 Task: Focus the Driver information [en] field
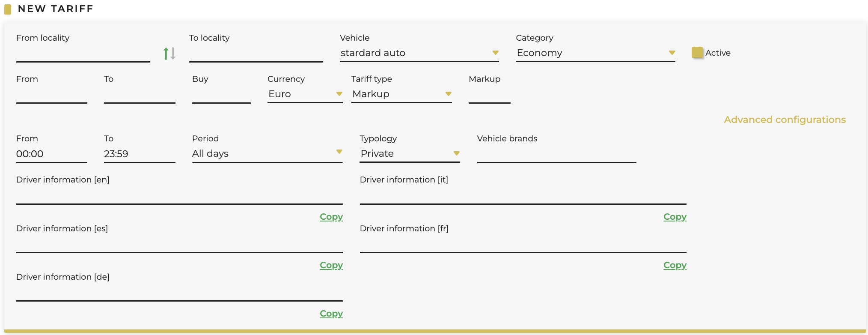point(179,196)
